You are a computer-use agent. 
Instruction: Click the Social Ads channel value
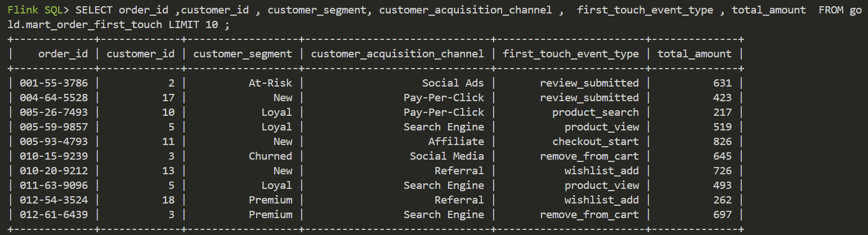coord(453,83)
